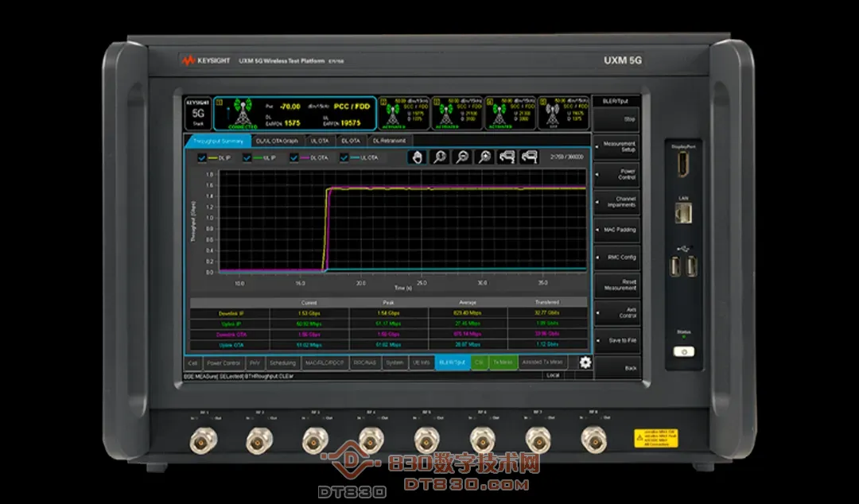Disable the UL OTA trace checkbox
Viewport: 859px width, 504px height.
344,157
